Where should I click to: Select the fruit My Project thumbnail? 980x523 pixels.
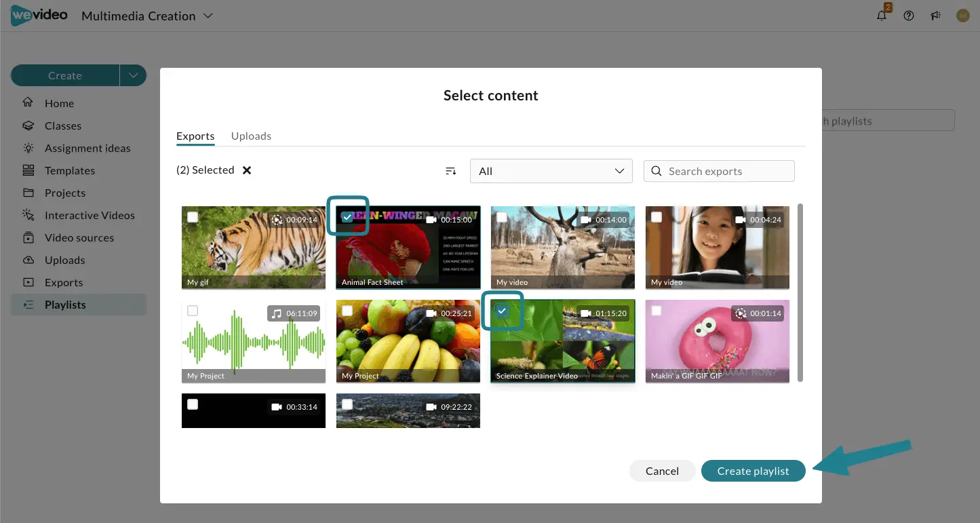click(408, 341)
